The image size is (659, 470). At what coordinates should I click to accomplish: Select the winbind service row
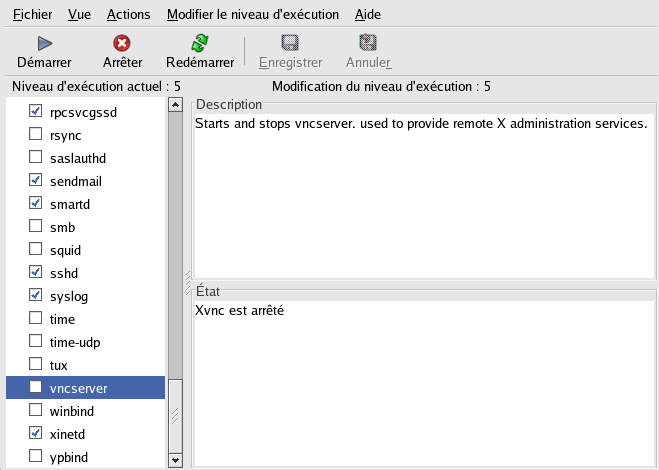pos(70,410)
